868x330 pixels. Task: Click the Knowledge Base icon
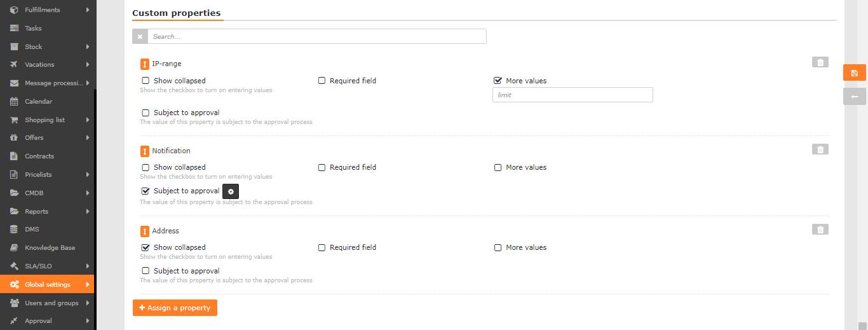13,247
